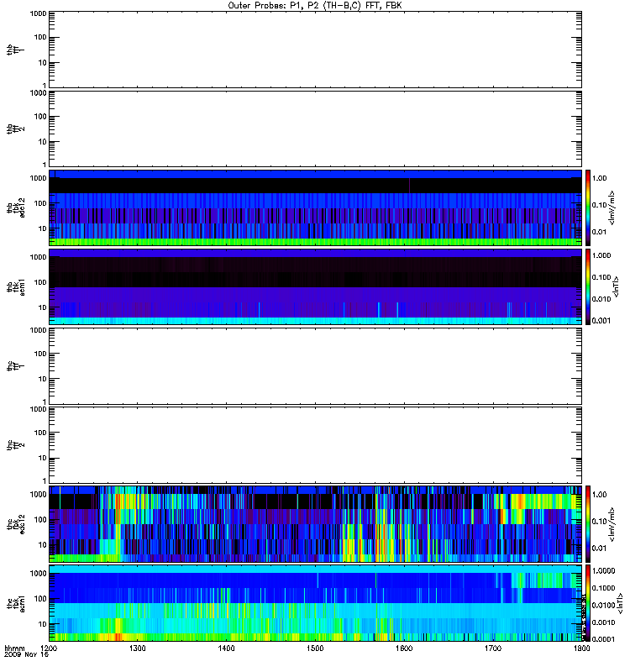Screen dimensions: 630x672
Task: Click the 1000 y-axis tick of thc fbk edc12
Action: pyautogui.click(x=38, y=494)
